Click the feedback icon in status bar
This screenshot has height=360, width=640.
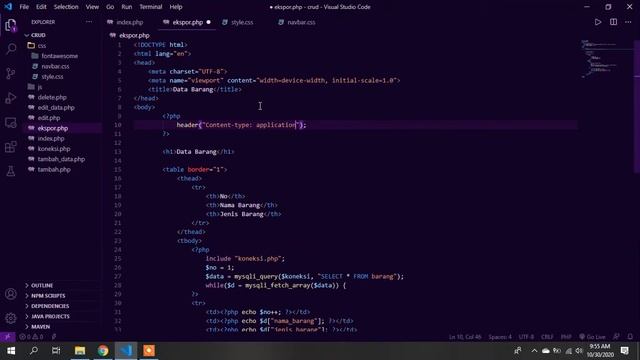616,337
